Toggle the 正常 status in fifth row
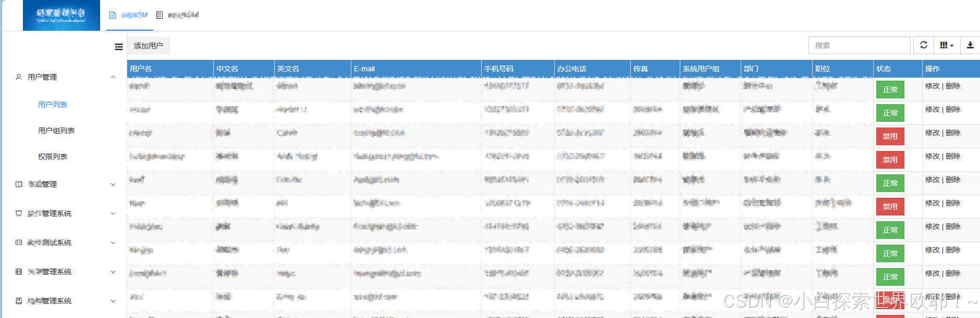This screenshot has height=318, width=980. click(x=890, y=183)
